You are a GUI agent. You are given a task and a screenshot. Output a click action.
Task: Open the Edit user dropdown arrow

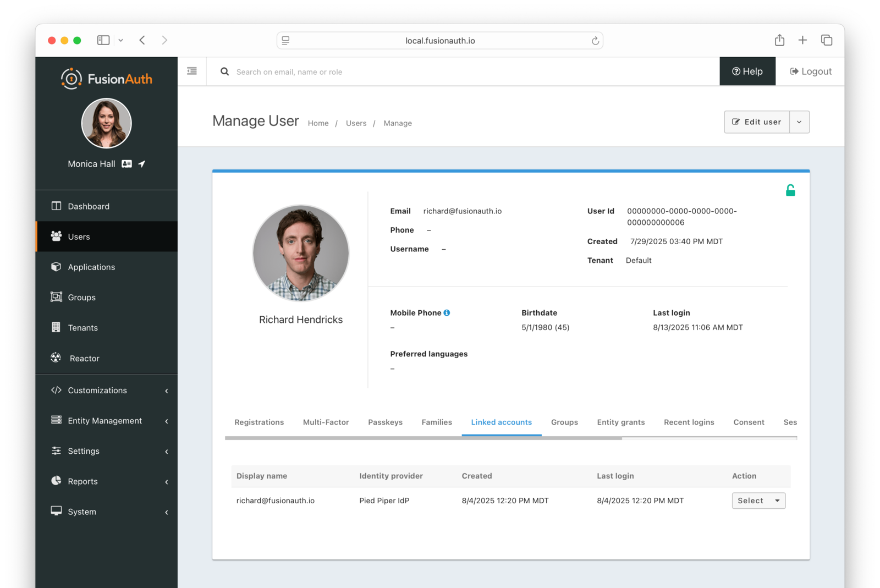pyautogui.click(x=799, y=122)
